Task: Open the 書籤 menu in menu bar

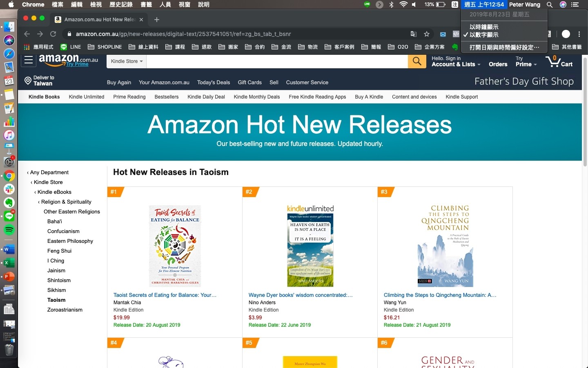Action: pos(146,4)
